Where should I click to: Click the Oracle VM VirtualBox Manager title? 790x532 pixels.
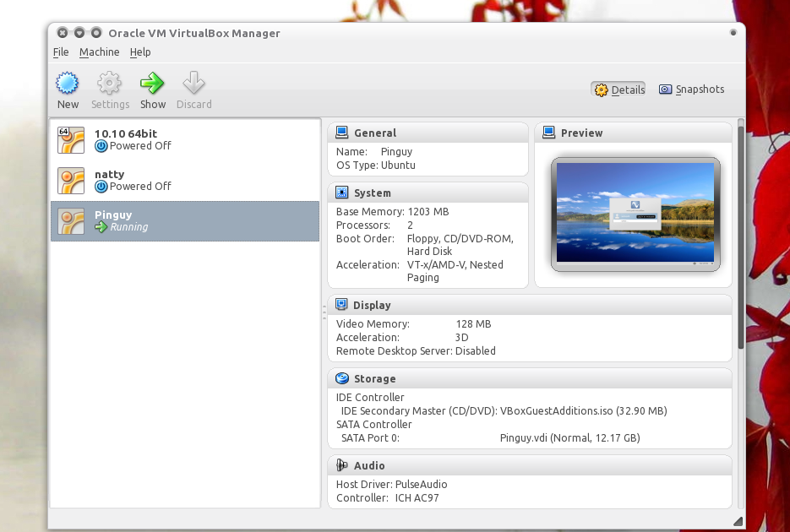pyautogui.click(x=194, y=33)
